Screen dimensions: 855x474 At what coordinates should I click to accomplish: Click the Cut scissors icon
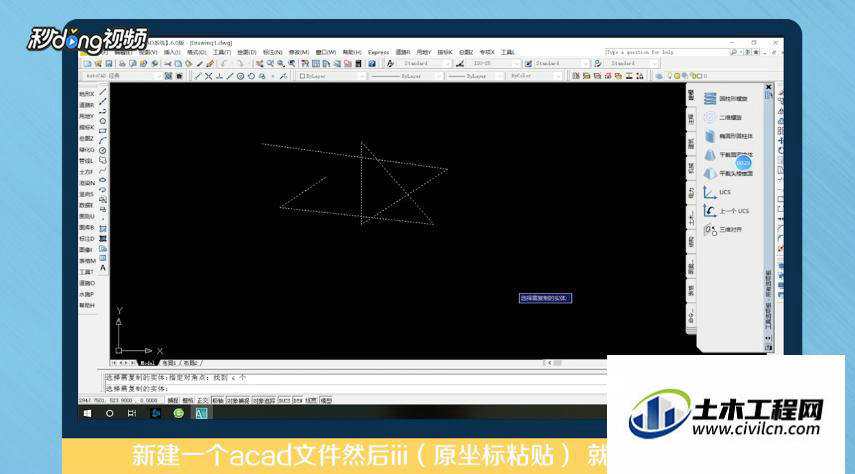168,64
